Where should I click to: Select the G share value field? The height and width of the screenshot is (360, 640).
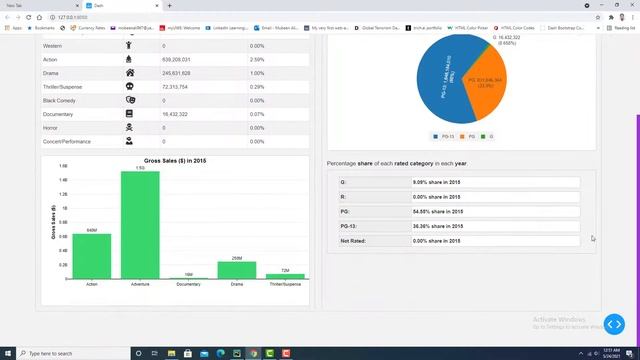pos(496,182)
